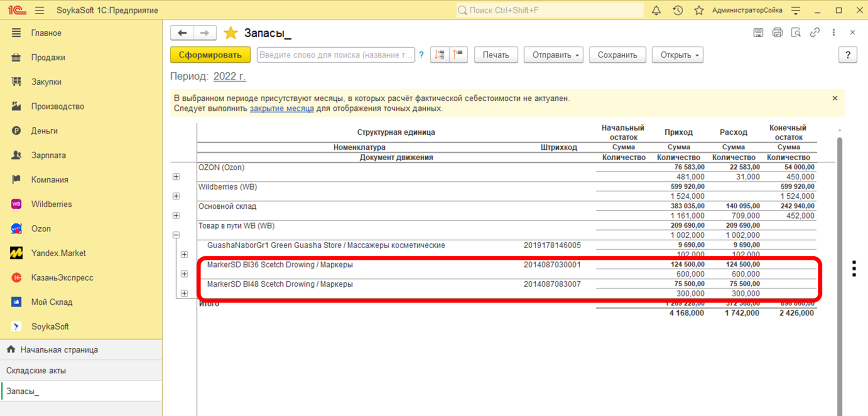The image size is (868, 416).
Task: Click the report search input field
Action: pos(335,55)
